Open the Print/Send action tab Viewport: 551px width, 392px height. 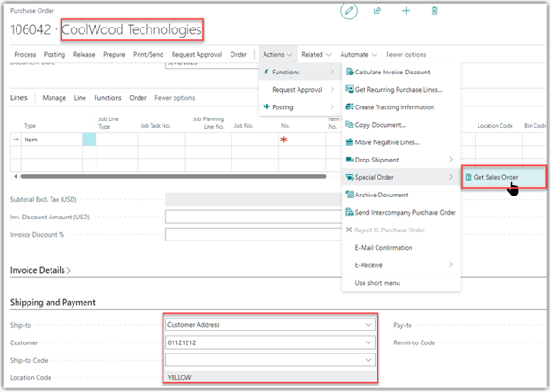click(x=148, y=54)
